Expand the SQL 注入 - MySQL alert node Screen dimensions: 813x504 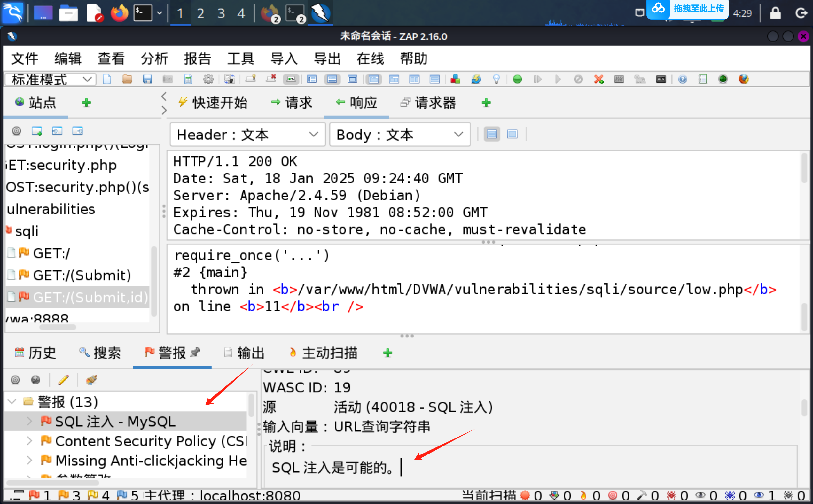29,421
